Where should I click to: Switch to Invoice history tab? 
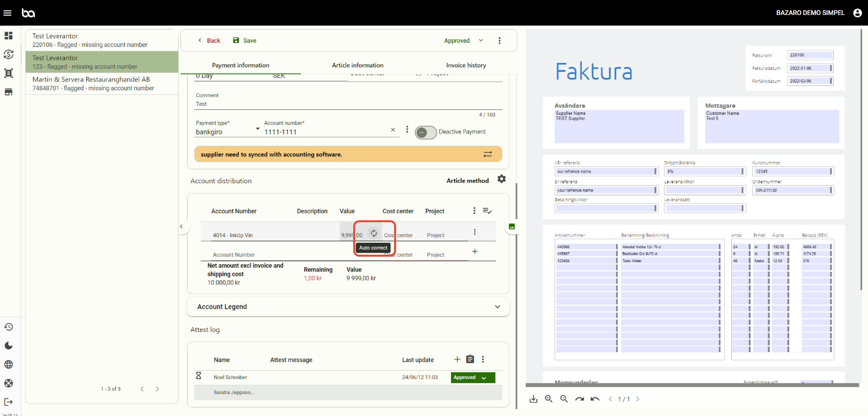pyautogui.click(x=466, y=65)
